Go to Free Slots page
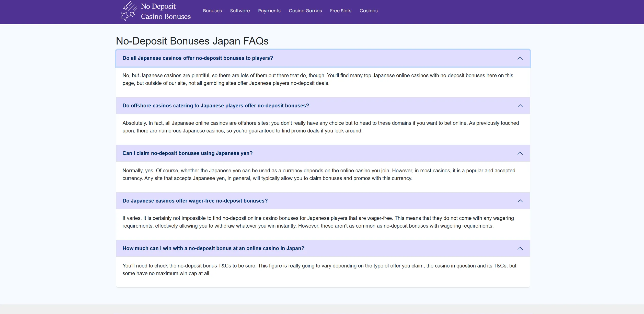This screenshot has height=314, width=644. 341,11
